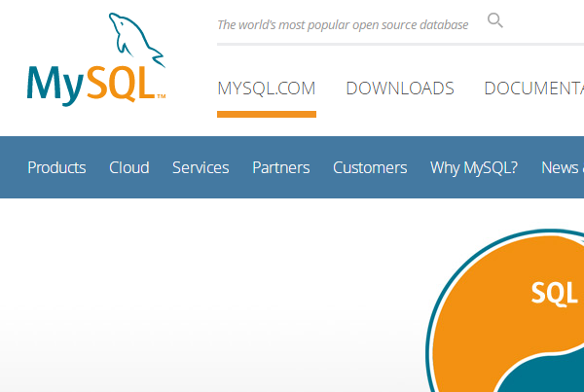Open the Customers menu item
The width and height of the screenshot is (584, 392).
pos(370,167)
